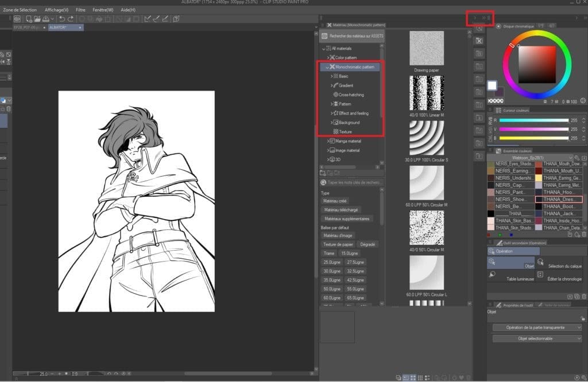This screenshot has width=588, height=382.
Task: Pick the THANA_Dres color swatch
Action: (558, 199)
